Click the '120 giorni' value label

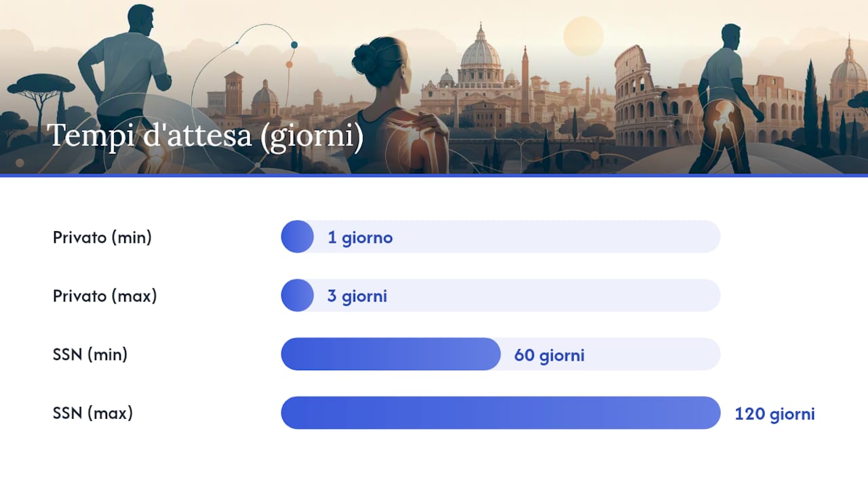point(774,414)
